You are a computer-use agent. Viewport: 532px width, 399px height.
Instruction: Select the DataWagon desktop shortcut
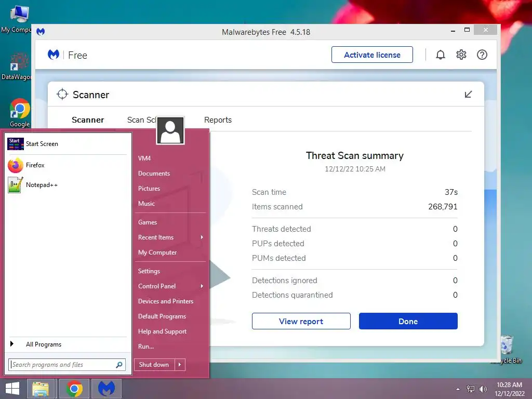(x=16, y=66)
